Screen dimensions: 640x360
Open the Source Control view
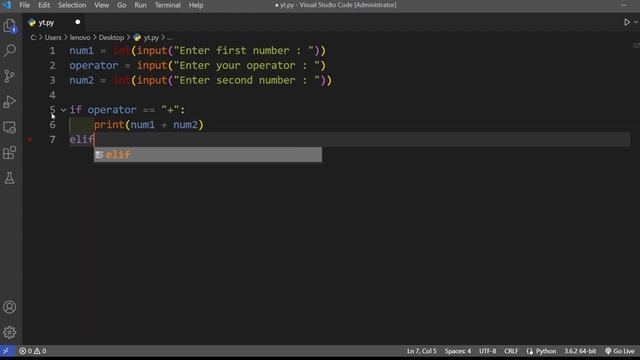coord(9,76)
